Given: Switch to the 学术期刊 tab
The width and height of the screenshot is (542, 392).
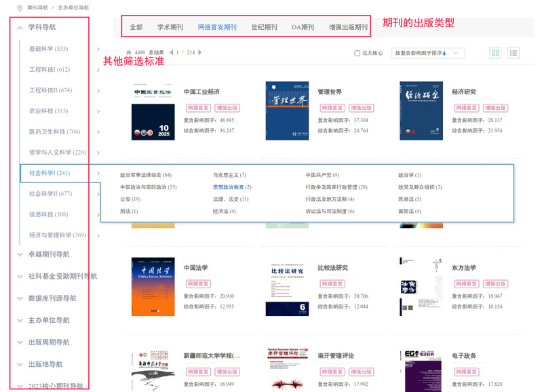Looking at the screenshot, I should click(x=170, y=27).
